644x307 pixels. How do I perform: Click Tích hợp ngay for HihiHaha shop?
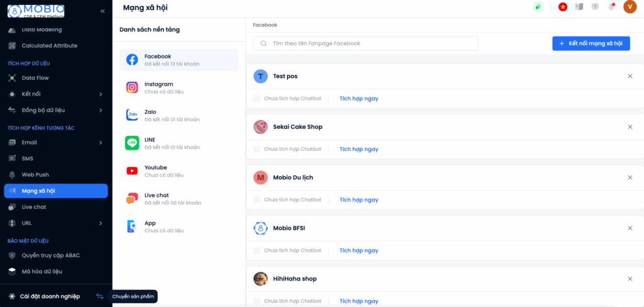pos(359,301)
